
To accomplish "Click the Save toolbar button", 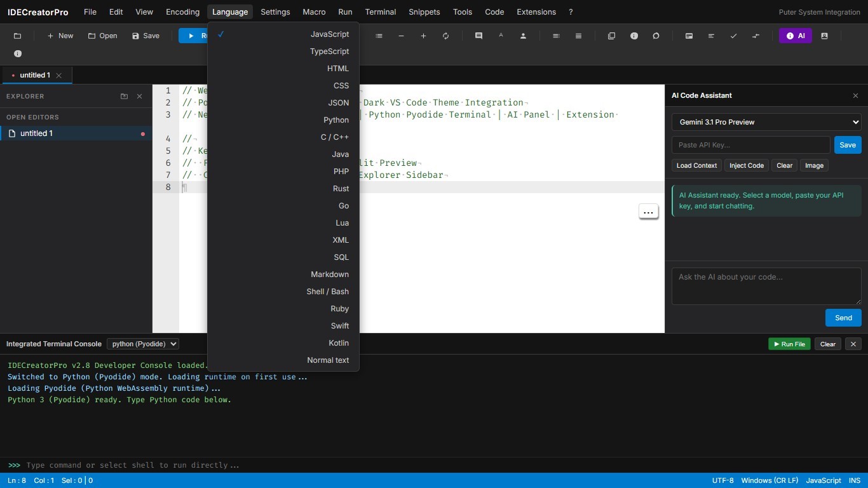I will coord(146,36).
